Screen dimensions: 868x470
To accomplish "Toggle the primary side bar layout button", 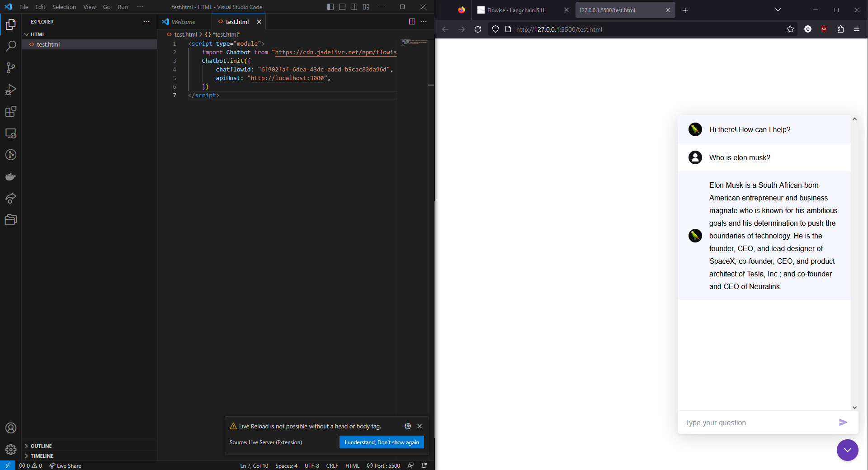I will 330,7.
